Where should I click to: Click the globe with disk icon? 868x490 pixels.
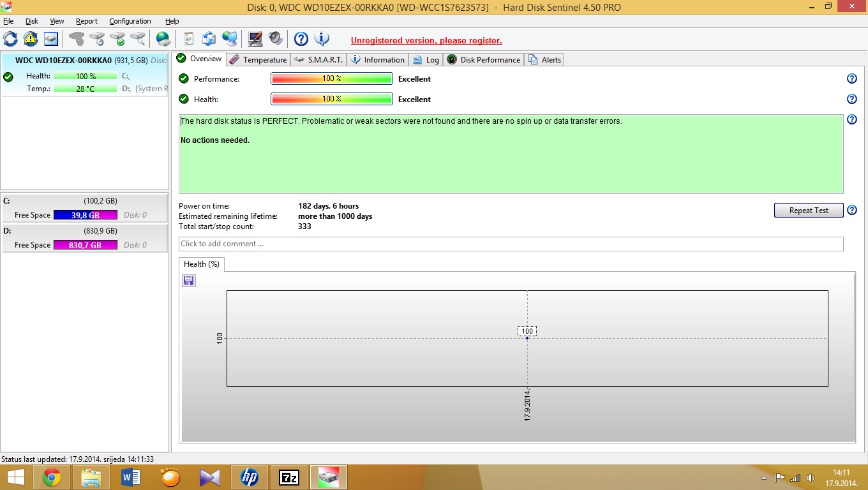pyautogui.click(x=163, y=39)
